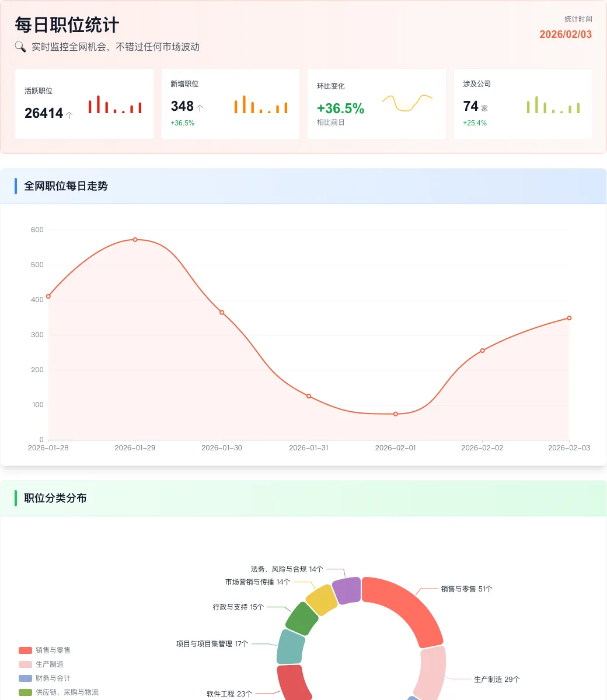Select the teal 项目与项目集管理 donut slice
Image resolution: width=607 pixels, height=700 pixels.
[291, 646]
